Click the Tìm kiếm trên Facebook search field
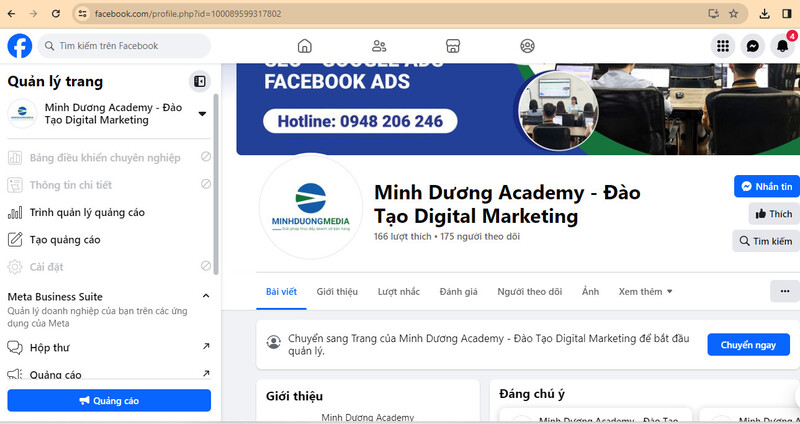The image size is (800, 424). pyautogui.click(x=124, y=46)
